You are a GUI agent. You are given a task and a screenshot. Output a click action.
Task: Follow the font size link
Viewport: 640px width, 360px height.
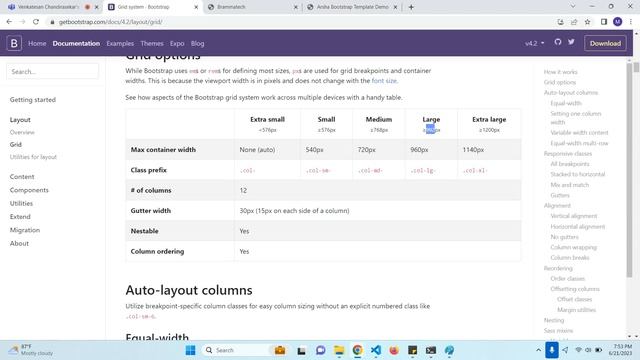pyautogui.click(x=384, y=81)
